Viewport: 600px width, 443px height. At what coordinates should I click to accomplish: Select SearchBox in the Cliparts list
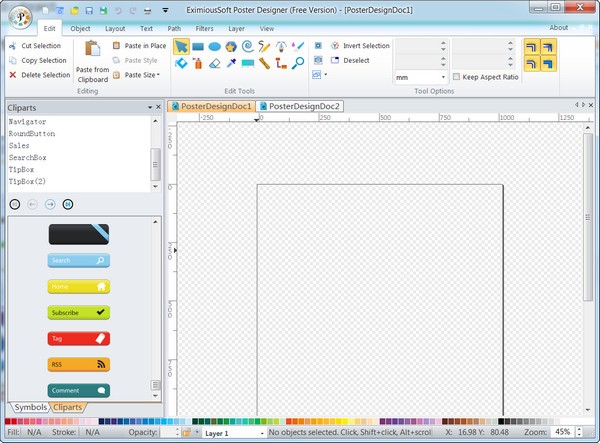click(x=27, y=158)
